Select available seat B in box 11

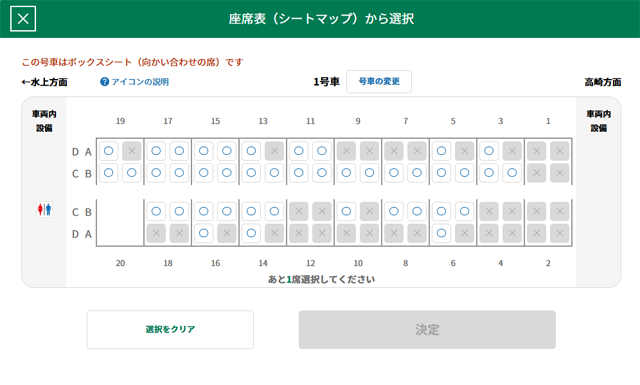pyautogui.click(x=322, y=173)
